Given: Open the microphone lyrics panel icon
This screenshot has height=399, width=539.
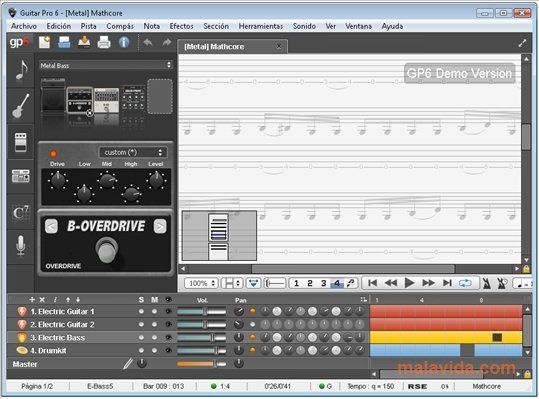Looking at the screenshot, I should pos(21,246).
